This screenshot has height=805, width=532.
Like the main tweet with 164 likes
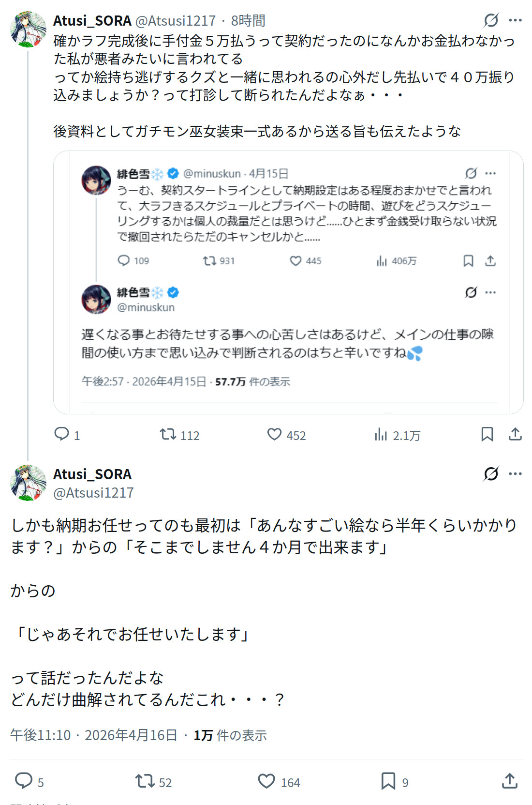[x=266, y=781]
